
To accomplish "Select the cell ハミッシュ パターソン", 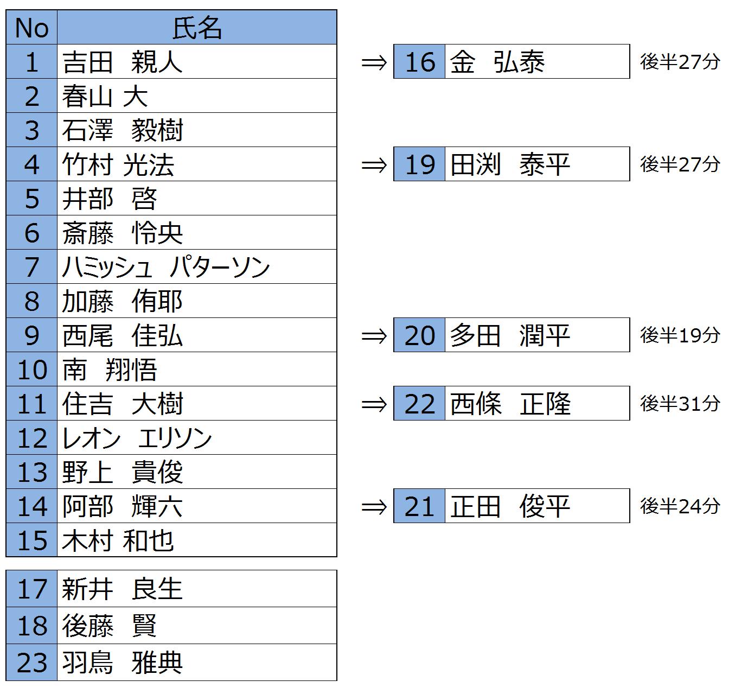I will tap(196, 267).
